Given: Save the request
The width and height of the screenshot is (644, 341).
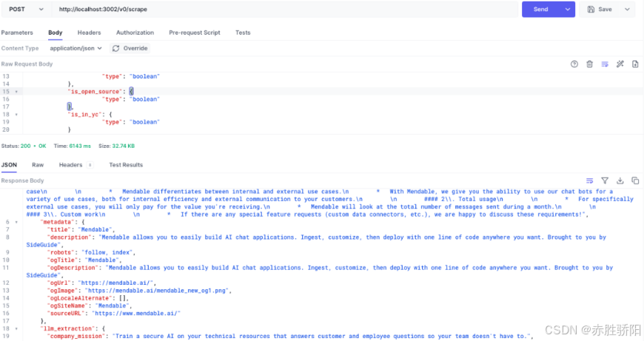Looking at the screenshot, I should 600,9.
